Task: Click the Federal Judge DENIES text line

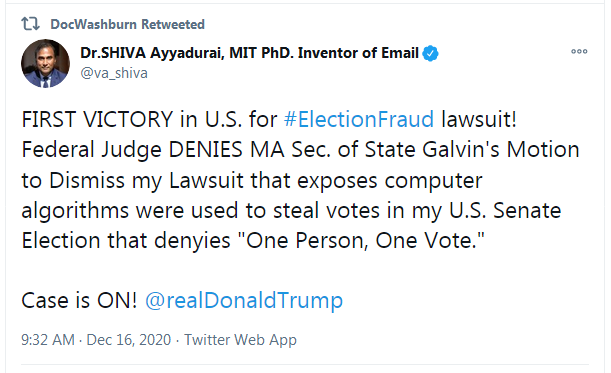Action: click(300, 150)
